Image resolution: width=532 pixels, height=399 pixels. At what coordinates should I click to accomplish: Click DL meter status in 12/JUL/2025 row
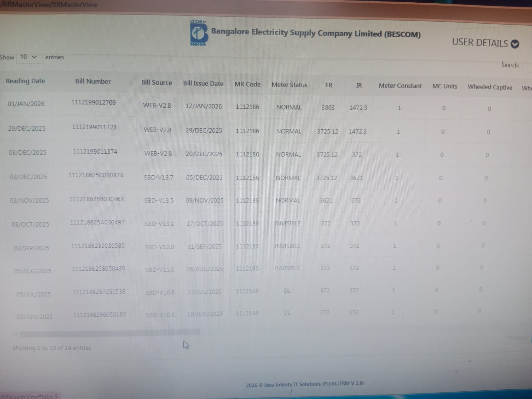(287, 291)
